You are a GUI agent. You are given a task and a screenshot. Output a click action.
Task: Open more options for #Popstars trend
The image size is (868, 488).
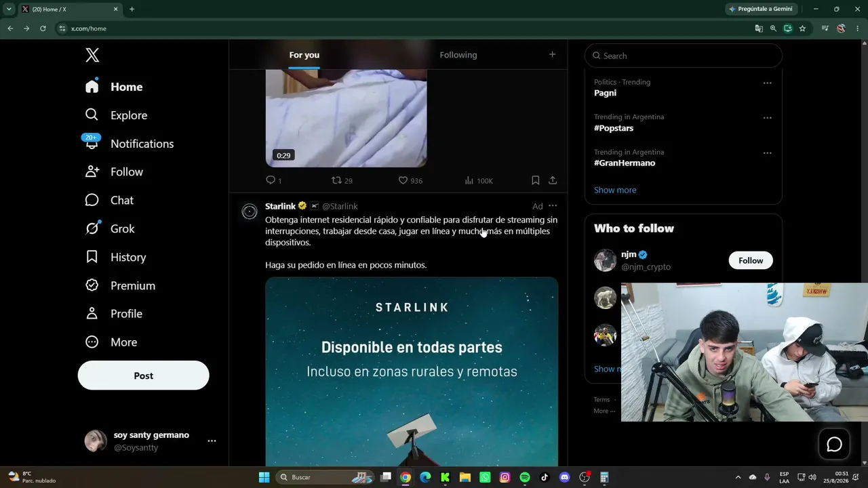click(x=767, y=117)
